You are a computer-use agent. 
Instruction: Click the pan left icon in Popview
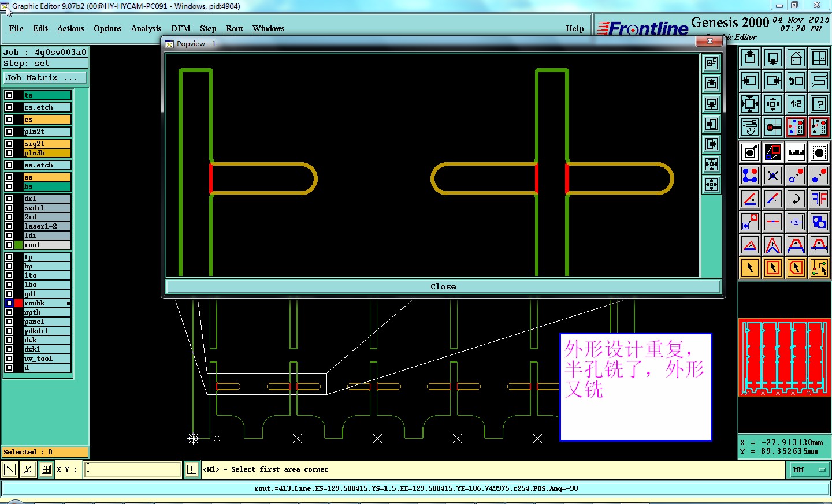tap(711, 124)
